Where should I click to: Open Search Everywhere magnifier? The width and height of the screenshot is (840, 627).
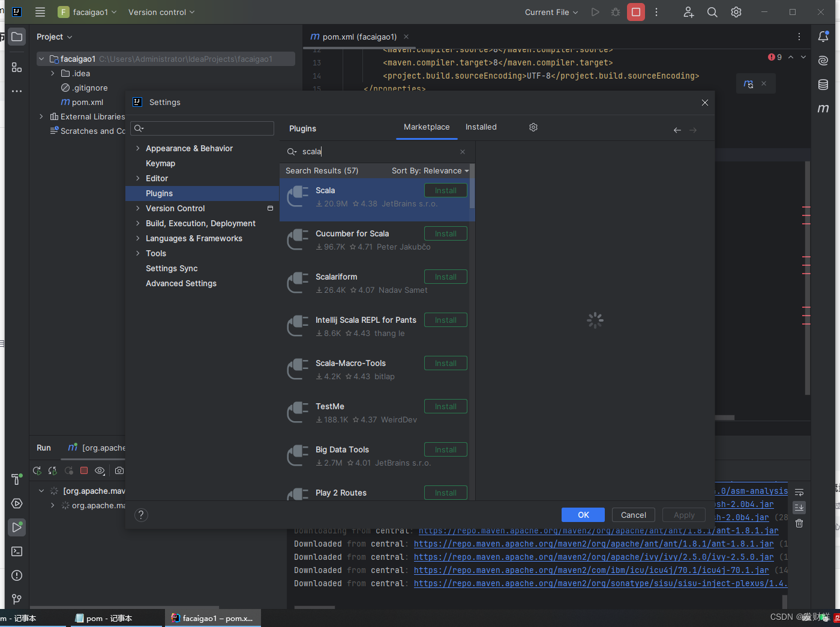[x=712, y=12]
